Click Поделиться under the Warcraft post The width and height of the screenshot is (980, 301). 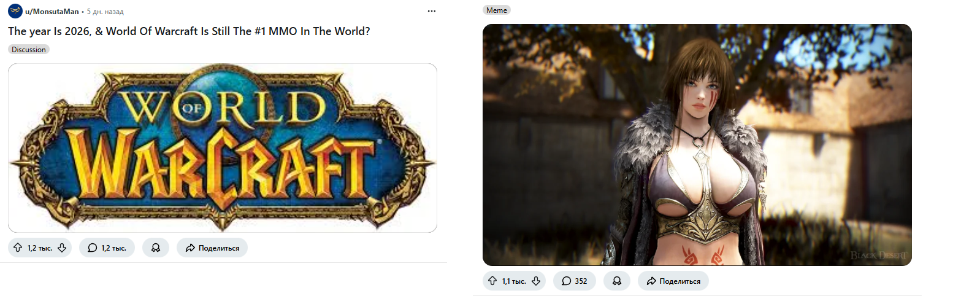212,248
